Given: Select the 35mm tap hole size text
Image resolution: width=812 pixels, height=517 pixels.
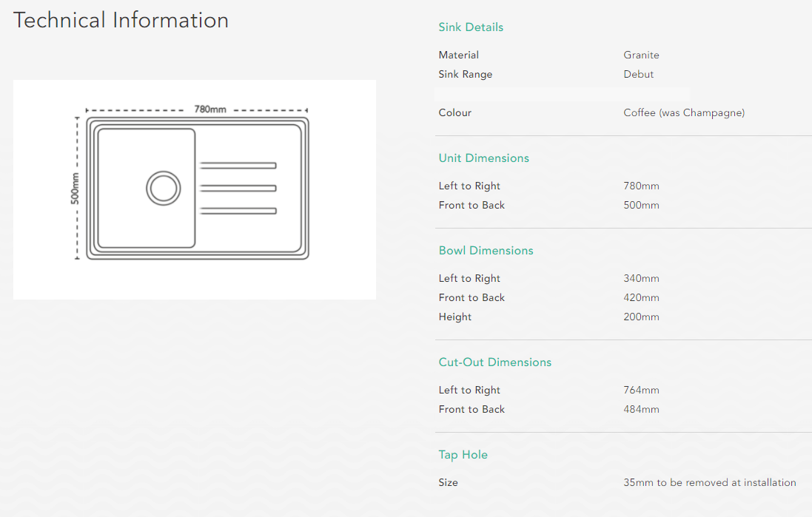Looking at the screenshot, I should point(709,483).
